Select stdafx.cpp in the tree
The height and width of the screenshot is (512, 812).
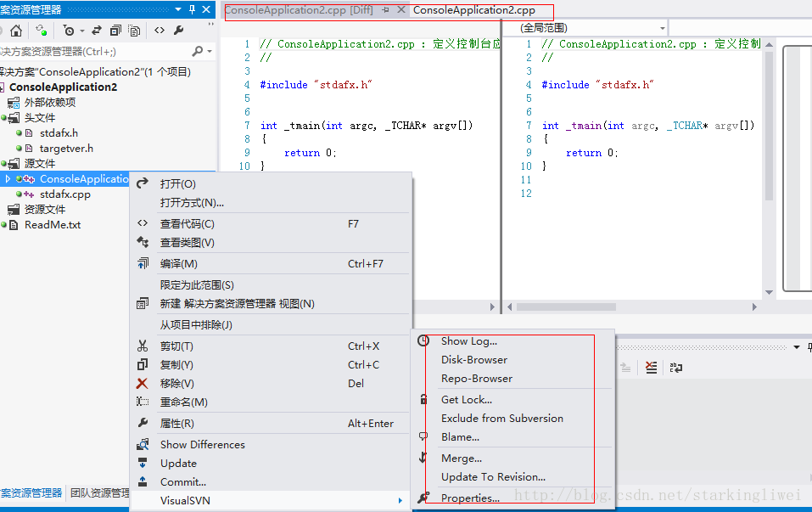tap(64, 194)
